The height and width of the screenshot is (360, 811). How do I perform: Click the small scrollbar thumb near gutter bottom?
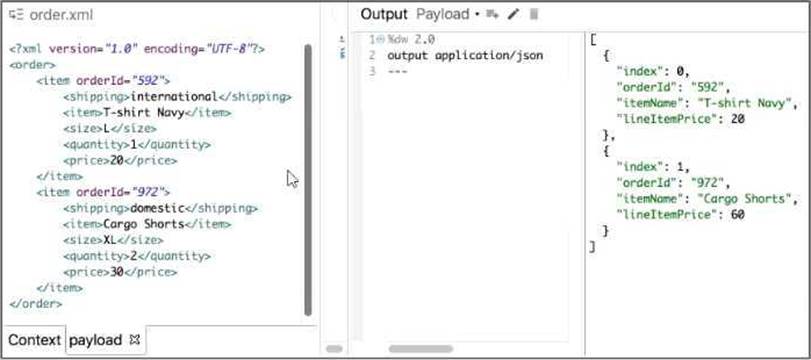(x=335, y=349)
